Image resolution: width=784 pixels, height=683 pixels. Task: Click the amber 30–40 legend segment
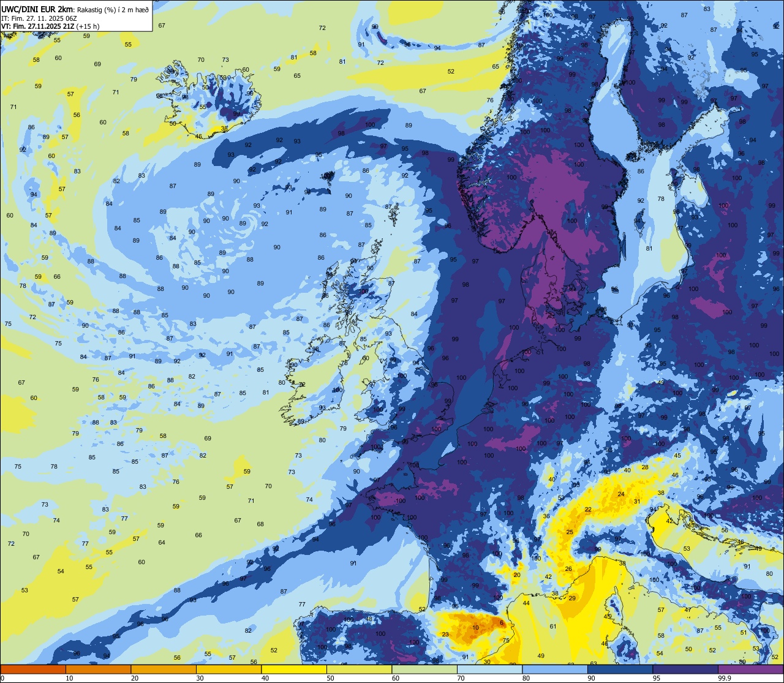[229, 669]
